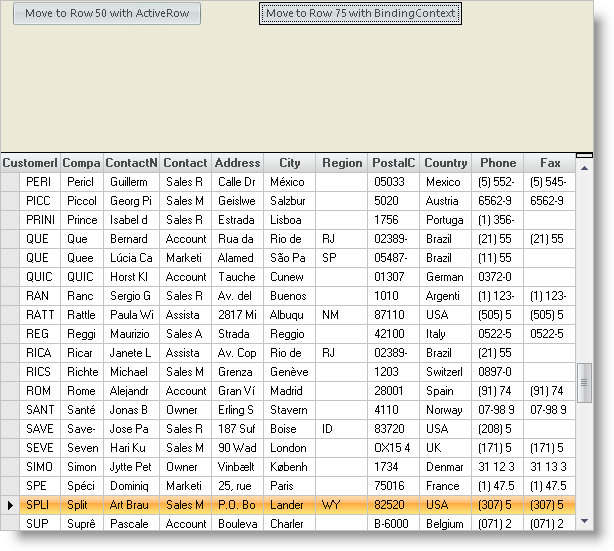614x551 pixels.
Task: Click the scrollbar down arrow
Action: tap(585, 521)
